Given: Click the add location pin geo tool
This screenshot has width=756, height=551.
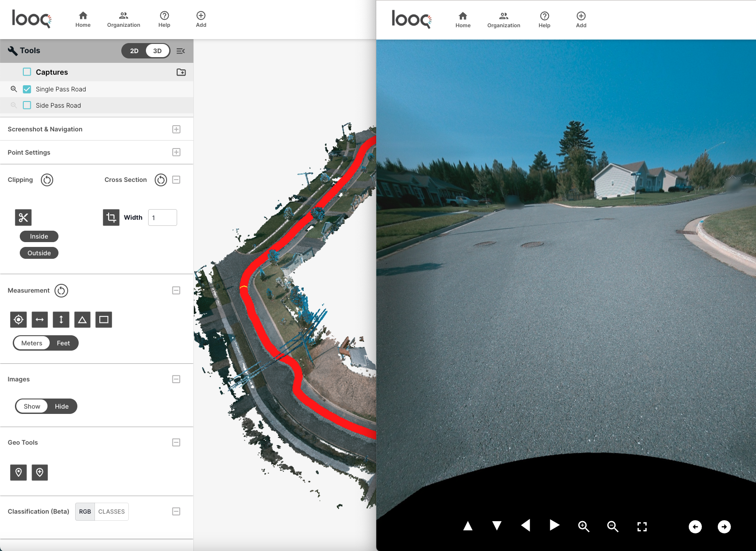Looking at the screenshot, I should [40, 472].
